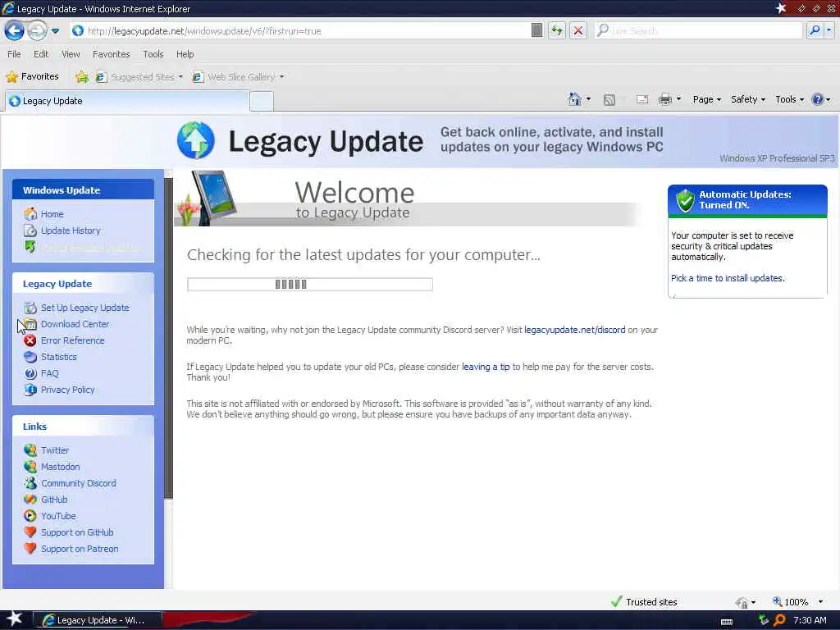Click the Support on GitHub heart icon
The height and width of the screenshot is (630, 840).
pos(30,532)
